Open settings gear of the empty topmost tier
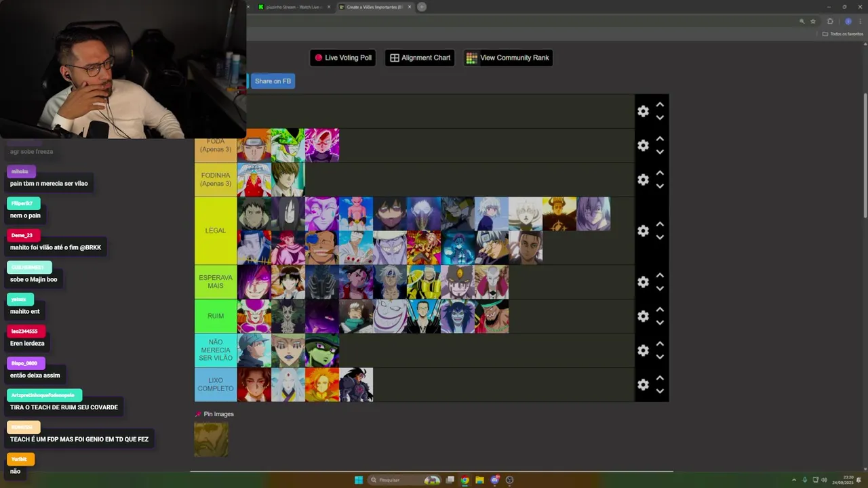 [x=643, y=111]
